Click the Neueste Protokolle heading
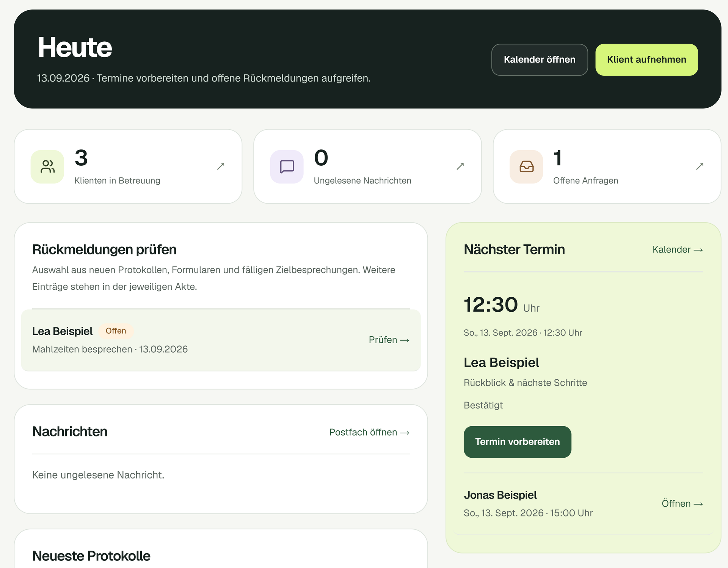Image resolution: width=728 pixels, height=568 pixels. 91,556
